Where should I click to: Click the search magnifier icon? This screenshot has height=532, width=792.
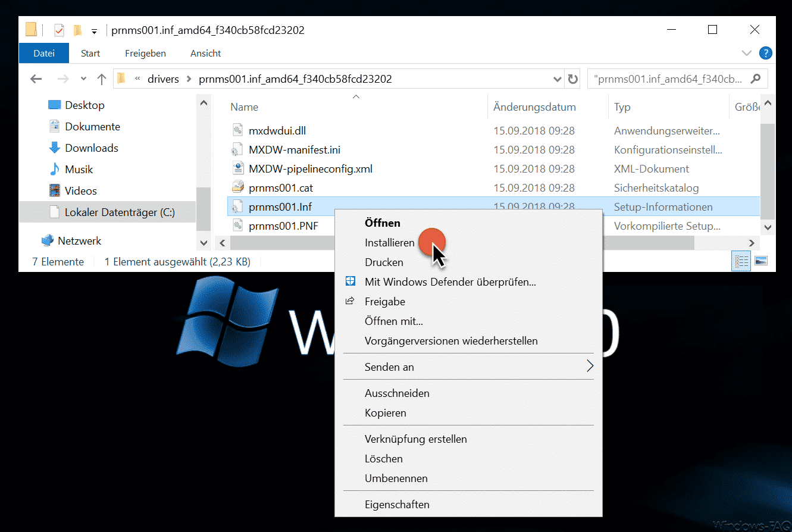(x=756, y=78)
